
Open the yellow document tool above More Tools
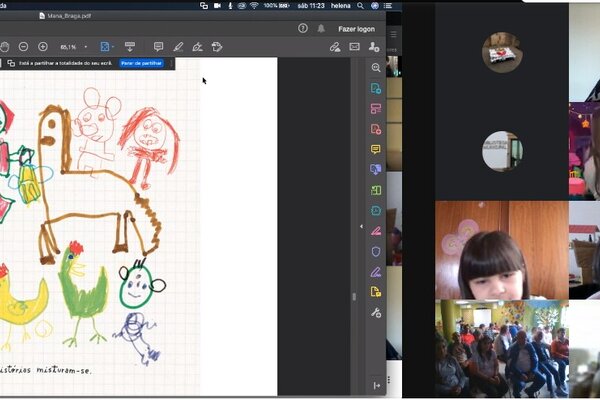pos(376,292)
